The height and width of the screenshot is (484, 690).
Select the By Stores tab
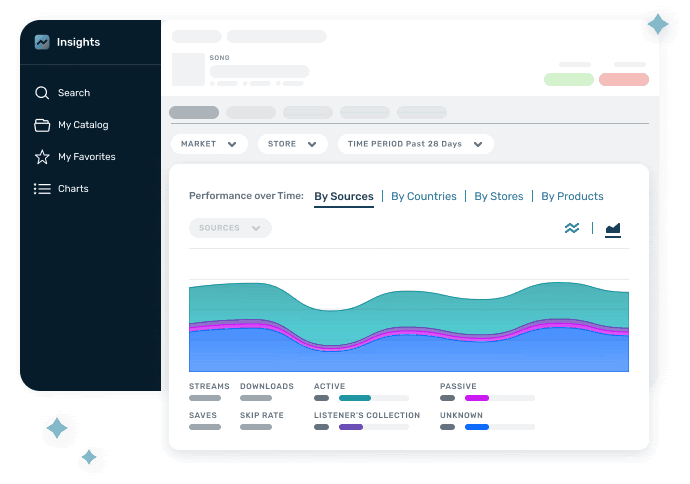(x=499, y=197)
